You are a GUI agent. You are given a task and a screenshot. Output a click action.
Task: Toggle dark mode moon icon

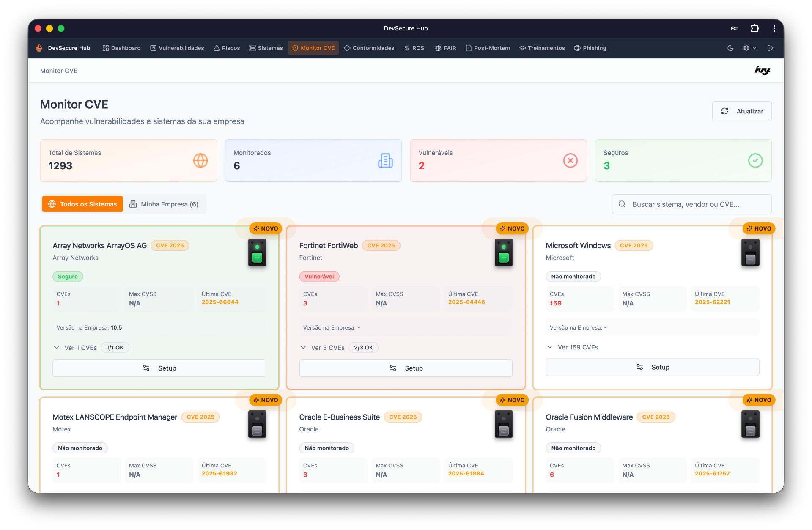[730, 48]
